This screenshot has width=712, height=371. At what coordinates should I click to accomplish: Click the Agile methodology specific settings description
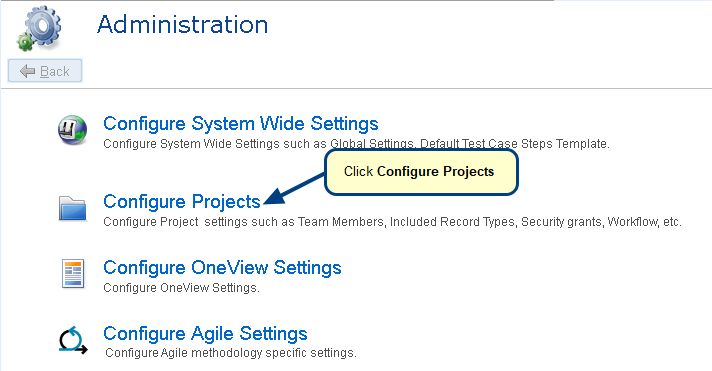231,353
